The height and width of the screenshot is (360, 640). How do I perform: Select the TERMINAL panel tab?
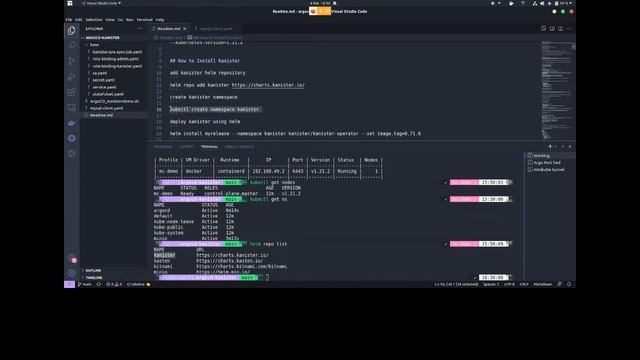point(209,147)
